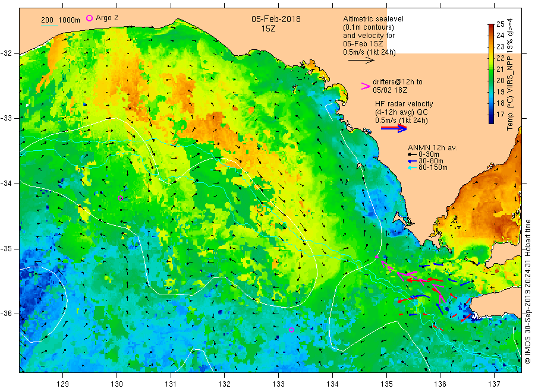Image resolution: width=535 pixels, height=392 pixels.
Task: Click the '05/02 18Z' drifter time text
Action: [x=390, y=90]
